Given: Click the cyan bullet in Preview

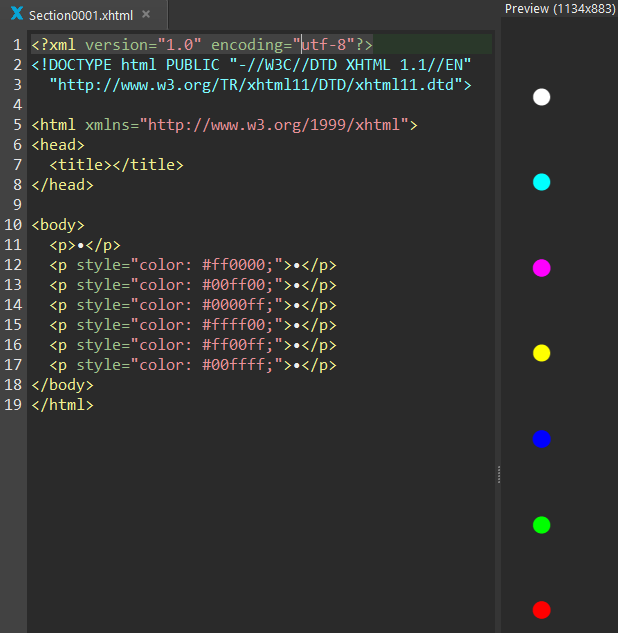Looking at the screenshot, I should (x=541, y=182).
